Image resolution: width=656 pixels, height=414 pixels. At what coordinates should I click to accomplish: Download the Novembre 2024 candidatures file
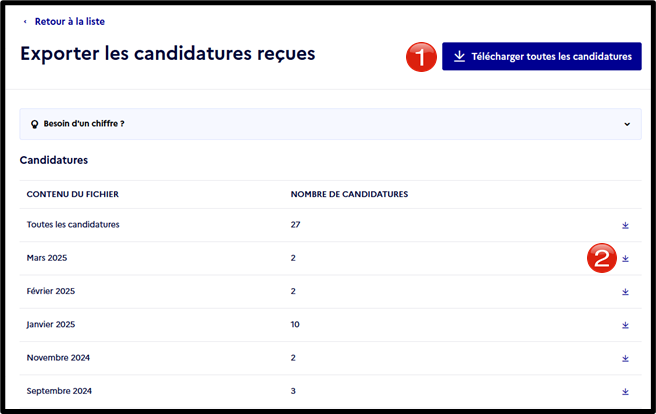[625, 358]
